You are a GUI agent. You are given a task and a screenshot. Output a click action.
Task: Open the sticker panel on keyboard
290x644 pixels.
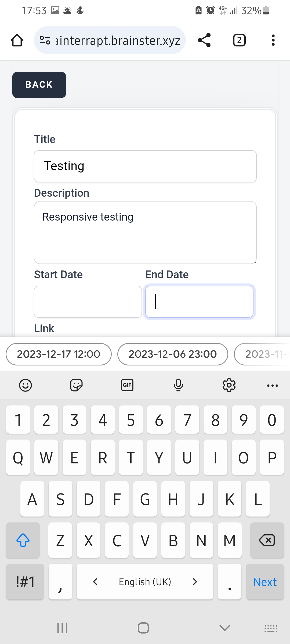(76, 385)
